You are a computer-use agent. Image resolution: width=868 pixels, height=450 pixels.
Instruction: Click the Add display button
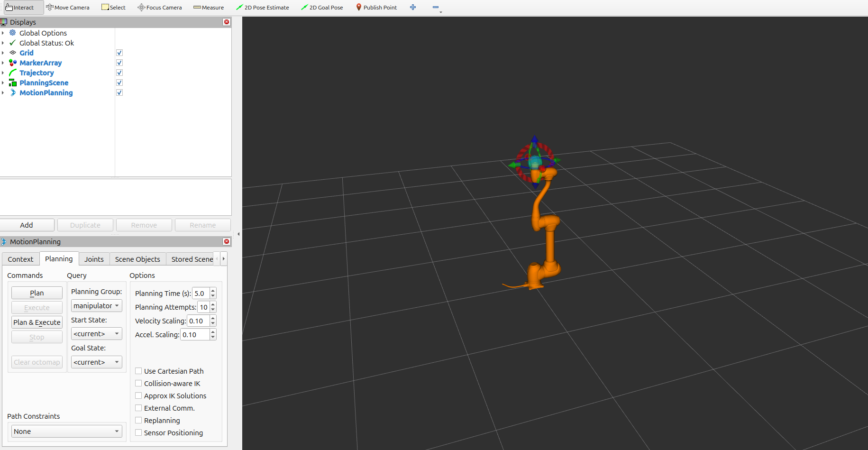tap(27, 225)
